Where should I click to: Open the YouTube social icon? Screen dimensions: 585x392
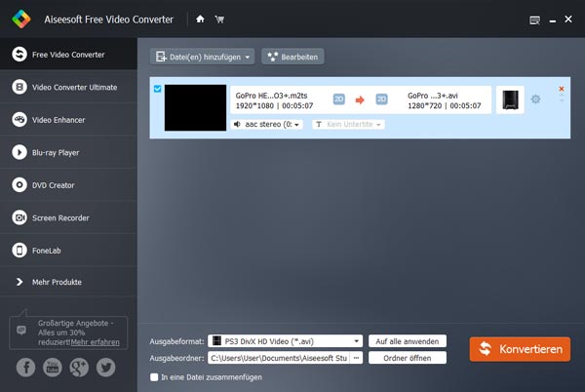pos(54,368)
